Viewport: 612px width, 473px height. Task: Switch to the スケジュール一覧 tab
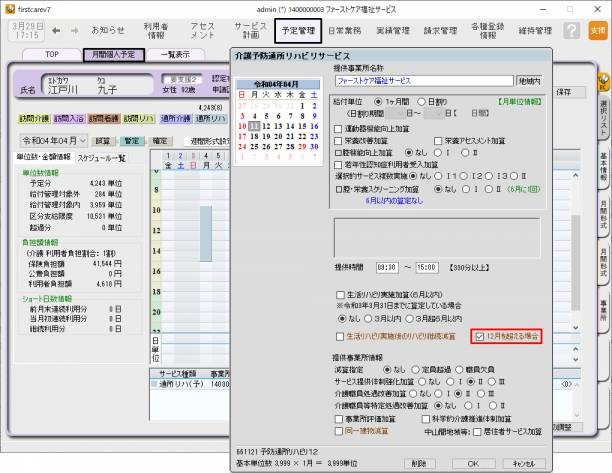point(101,158)
